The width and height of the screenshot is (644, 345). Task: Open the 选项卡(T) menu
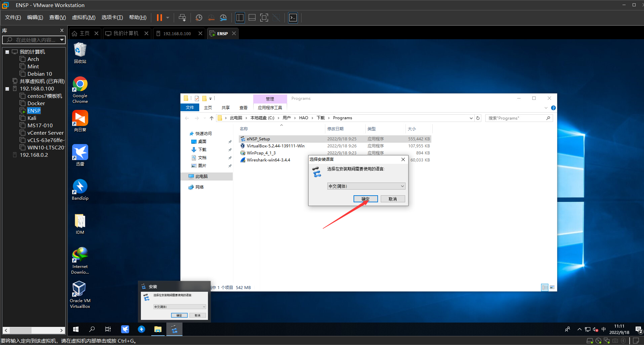pyautogui.click(x=112, y=17)
